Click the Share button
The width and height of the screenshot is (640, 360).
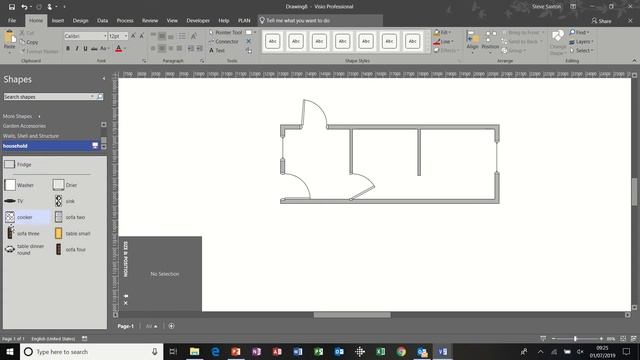pos(601,21)
